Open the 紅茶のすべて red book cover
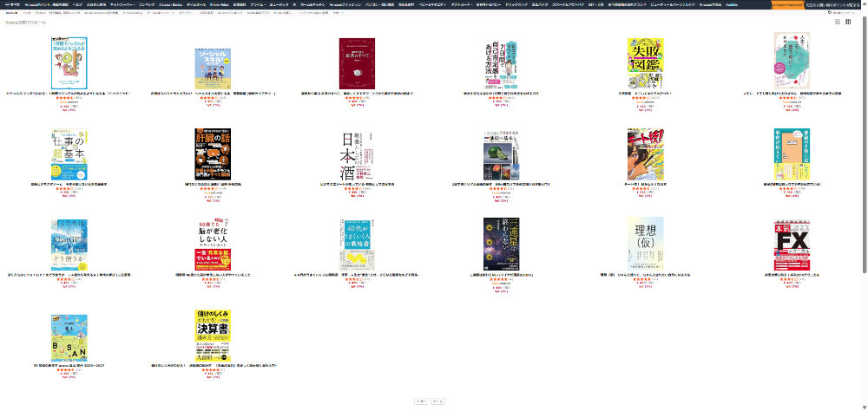The height and width of the screenshot is (411, 868). 356,63
